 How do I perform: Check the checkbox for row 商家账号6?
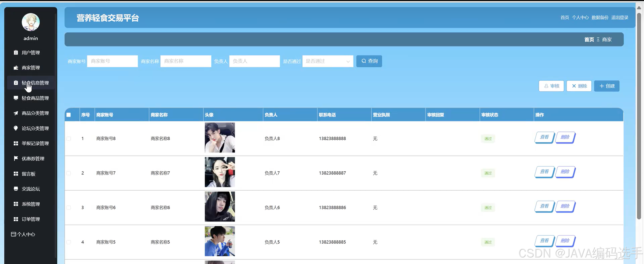[69, 207]
